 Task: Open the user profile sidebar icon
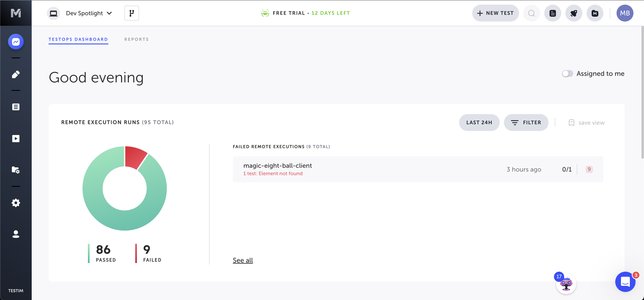[16, 234]
